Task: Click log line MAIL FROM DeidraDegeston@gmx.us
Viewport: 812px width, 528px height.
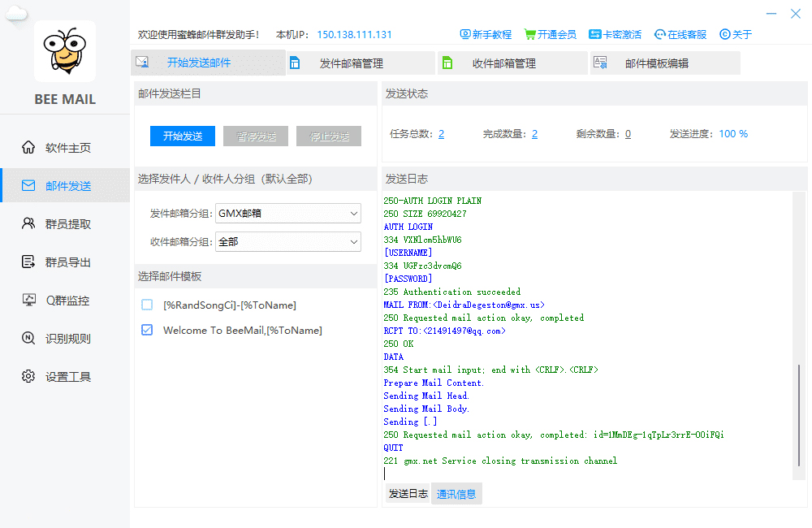Action: pos(464,305)
